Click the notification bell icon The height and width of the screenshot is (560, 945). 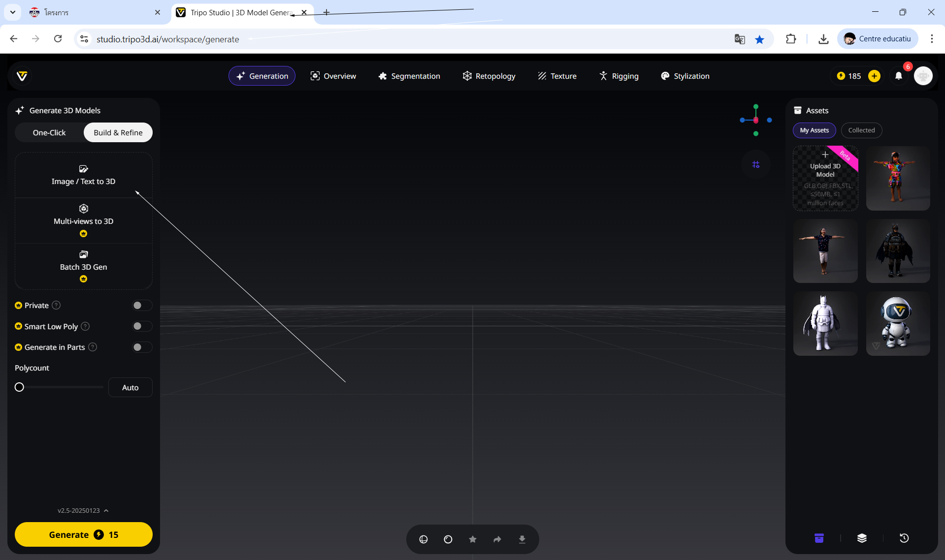(899, 76)
